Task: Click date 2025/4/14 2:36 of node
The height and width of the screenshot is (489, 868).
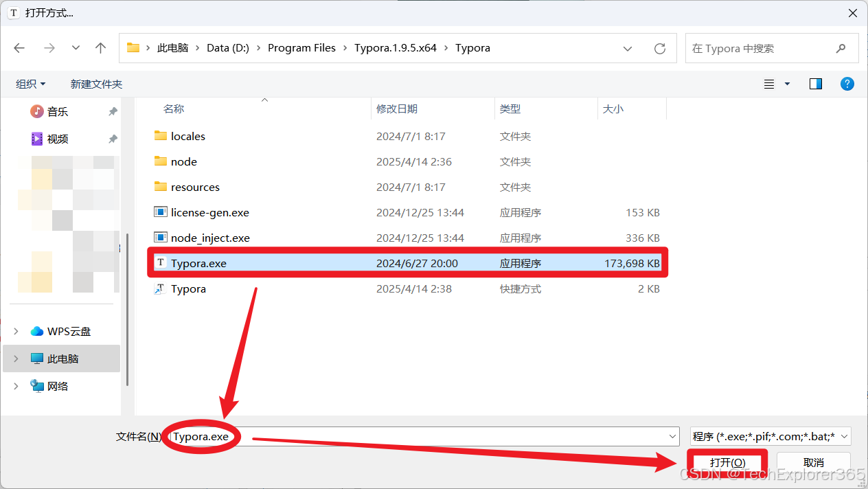Action: [414, 161]
